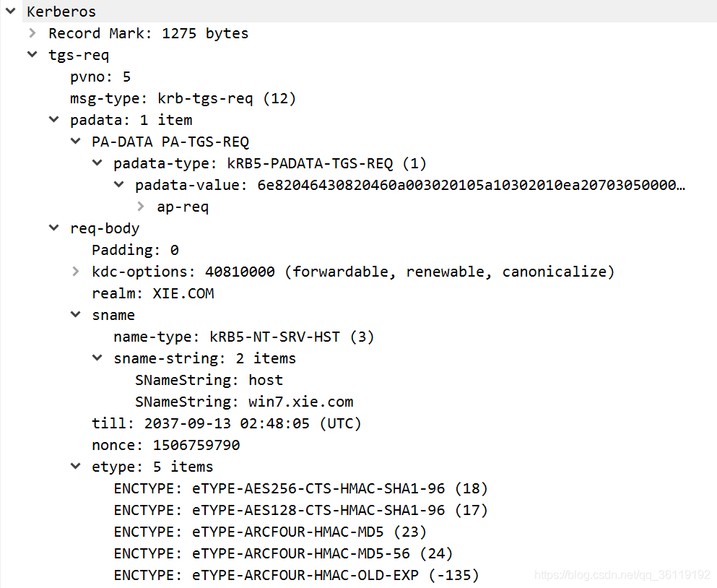Select the pvno: 5 field
This screenshot has width=717, height=588.
(100, 77)
